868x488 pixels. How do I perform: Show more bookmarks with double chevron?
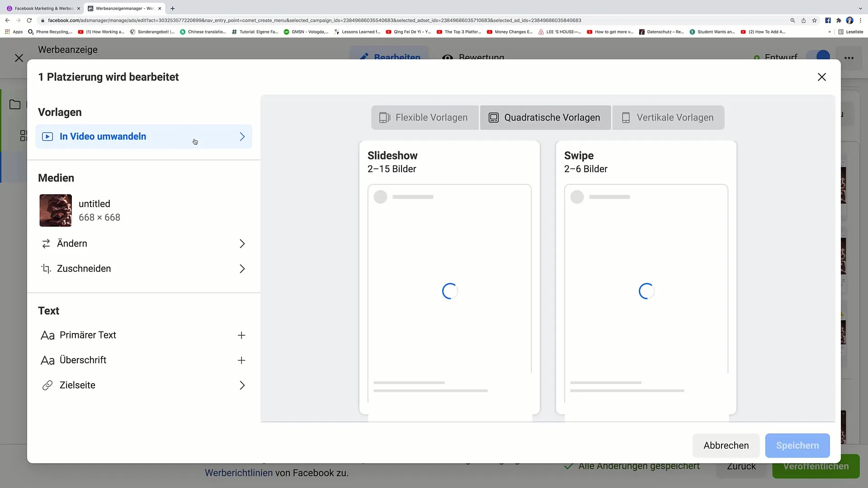coord(830,32)
